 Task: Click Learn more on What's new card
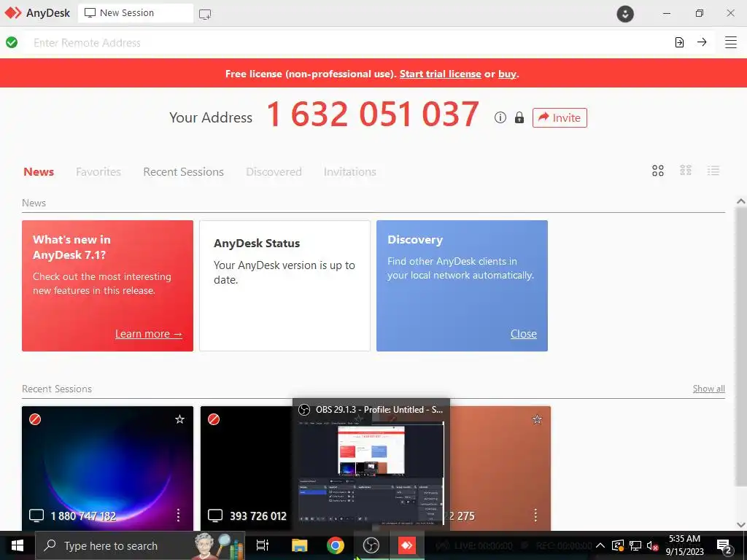(x=149, y=334)
